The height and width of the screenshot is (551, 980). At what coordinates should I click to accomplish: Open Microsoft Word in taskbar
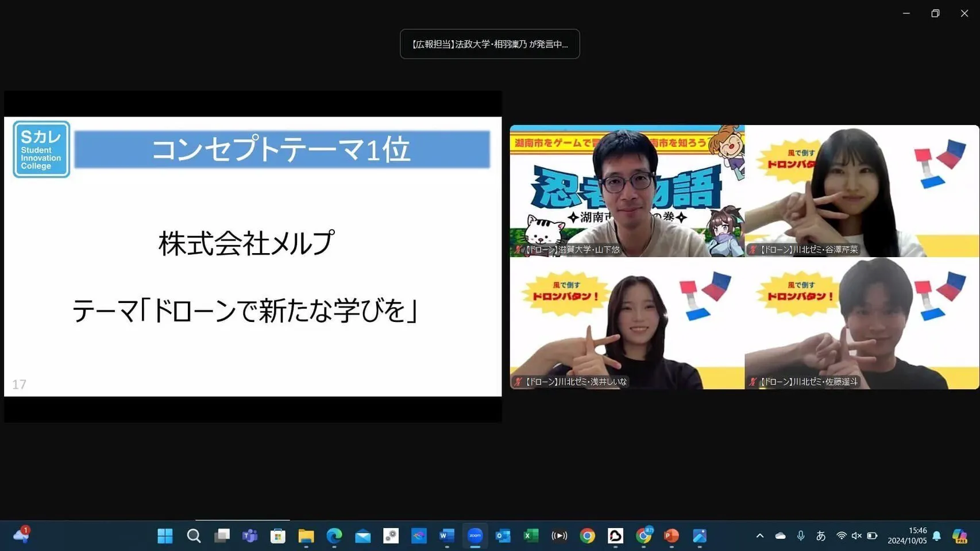[446, 536]
